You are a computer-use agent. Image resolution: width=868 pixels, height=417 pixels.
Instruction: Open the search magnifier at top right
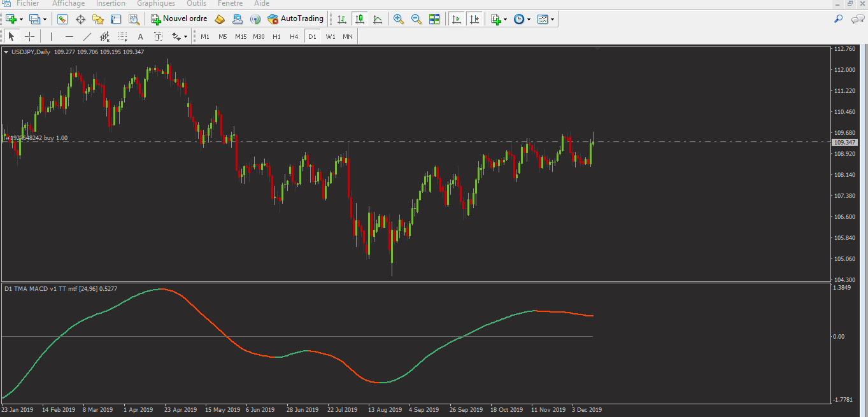tap(839, 19)
